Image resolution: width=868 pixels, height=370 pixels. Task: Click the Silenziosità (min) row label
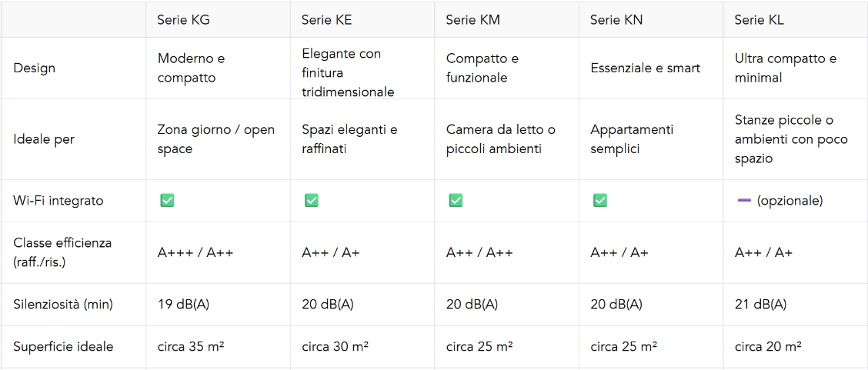coord(63,304)
